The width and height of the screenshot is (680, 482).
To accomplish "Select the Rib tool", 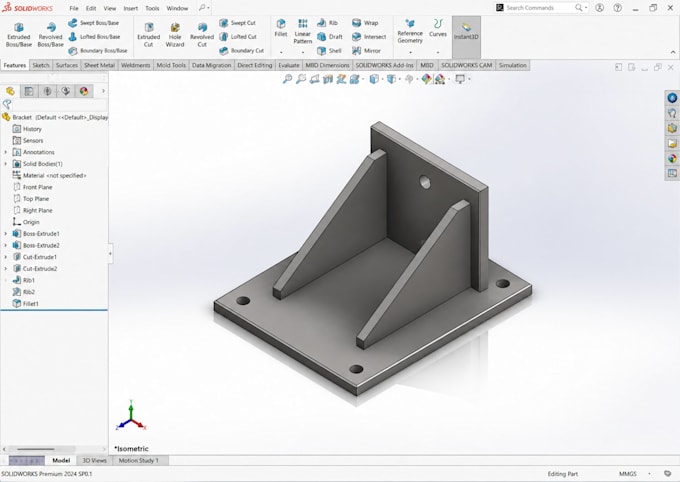I will click(327, 23).
